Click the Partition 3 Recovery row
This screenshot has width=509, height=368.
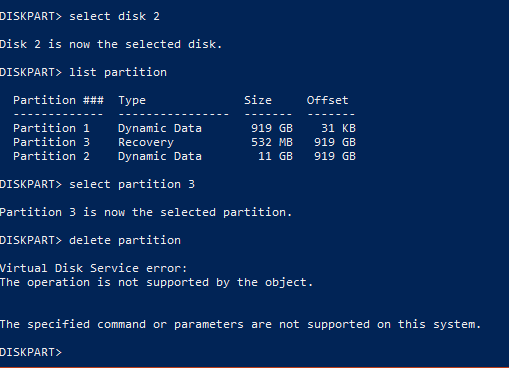(184, 142)
